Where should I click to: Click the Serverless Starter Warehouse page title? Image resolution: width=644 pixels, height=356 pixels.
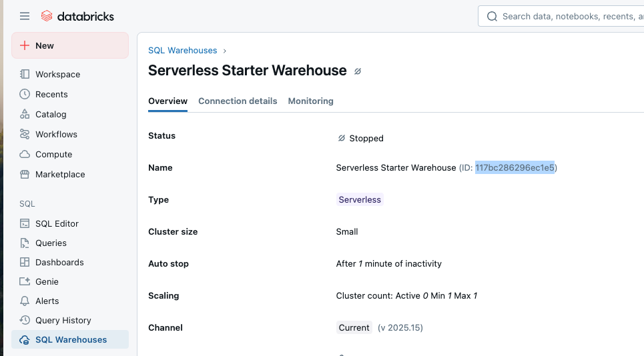(x=247, y=71)
